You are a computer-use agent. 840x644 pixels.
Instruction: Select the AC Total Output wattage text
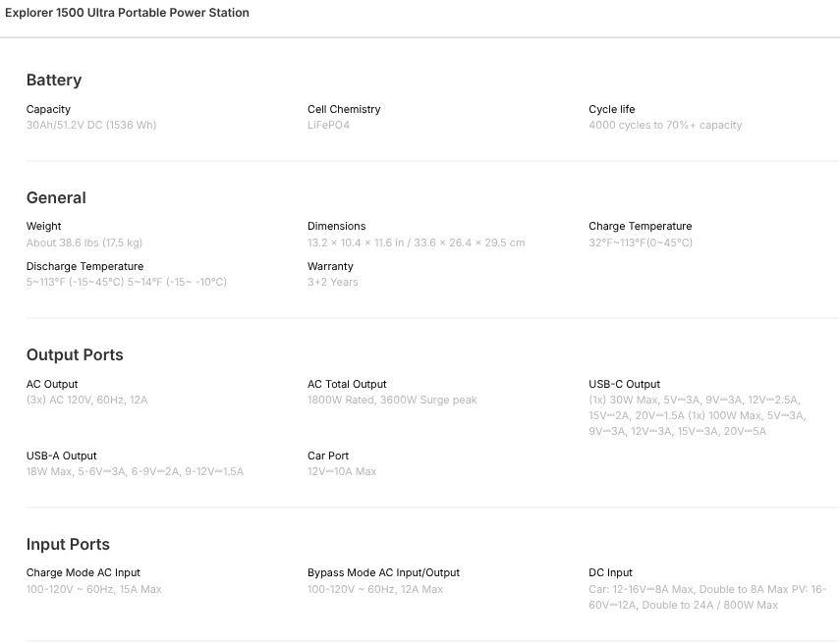pos(392,401)
